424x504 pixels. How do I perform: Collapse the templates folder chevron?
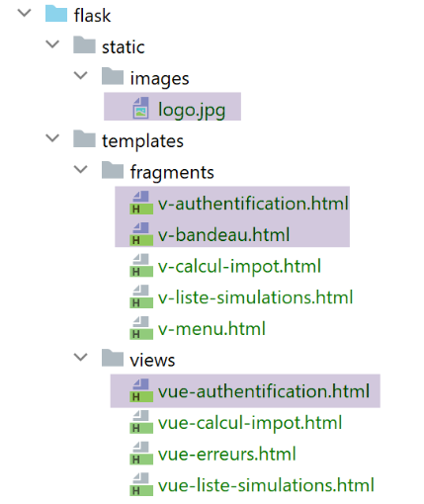click(x=52, y=138)
